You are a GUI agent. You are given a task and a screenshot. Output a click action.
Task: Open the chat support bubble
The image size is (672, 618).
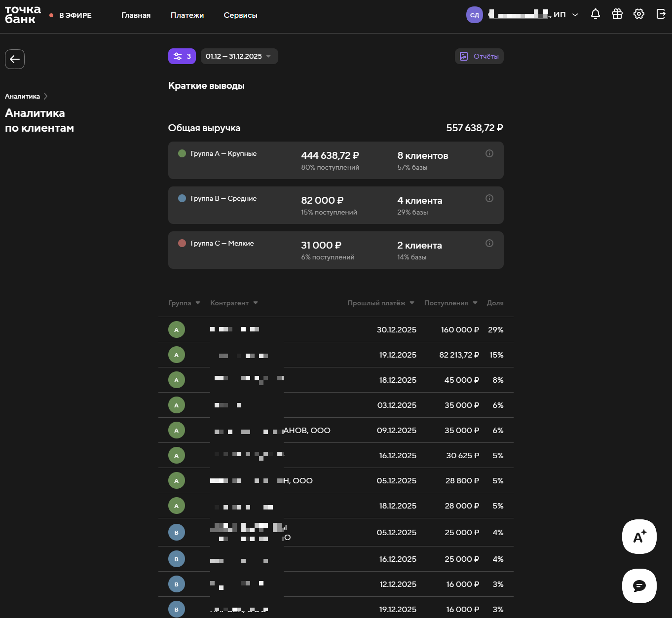[x=639, y=586]
